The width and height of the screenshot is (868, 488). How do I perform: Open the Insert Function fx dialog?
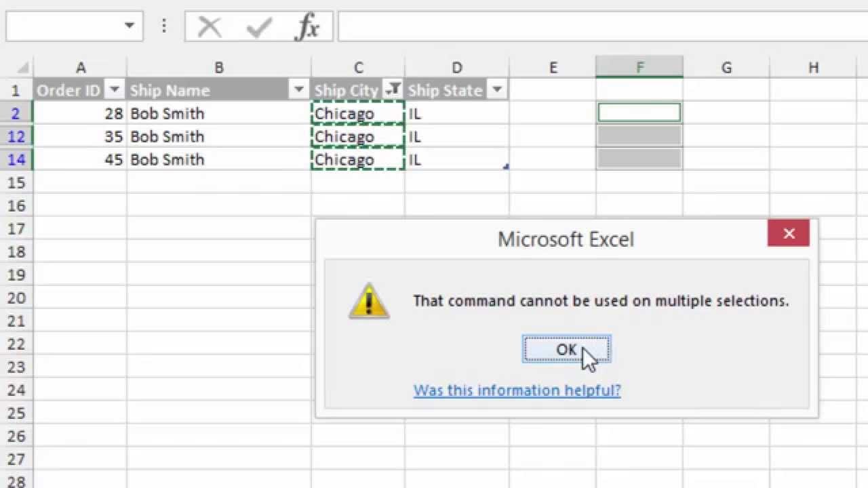click(308, 27)
